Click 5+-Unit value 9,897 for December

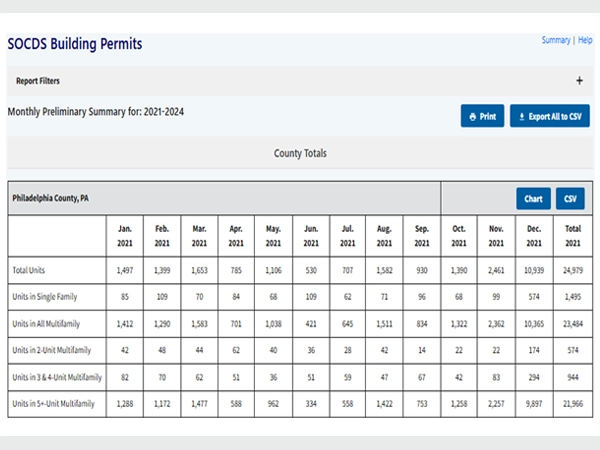pos(534,404)
